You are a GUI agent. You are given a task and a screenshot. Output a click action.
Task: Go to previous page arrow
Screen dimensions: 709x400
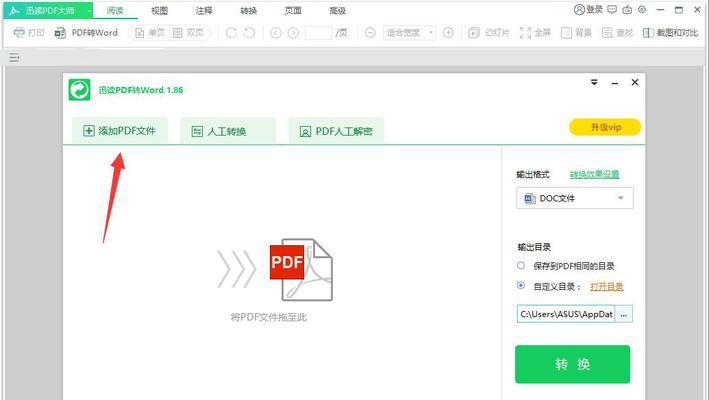click(x=276, y=33)
